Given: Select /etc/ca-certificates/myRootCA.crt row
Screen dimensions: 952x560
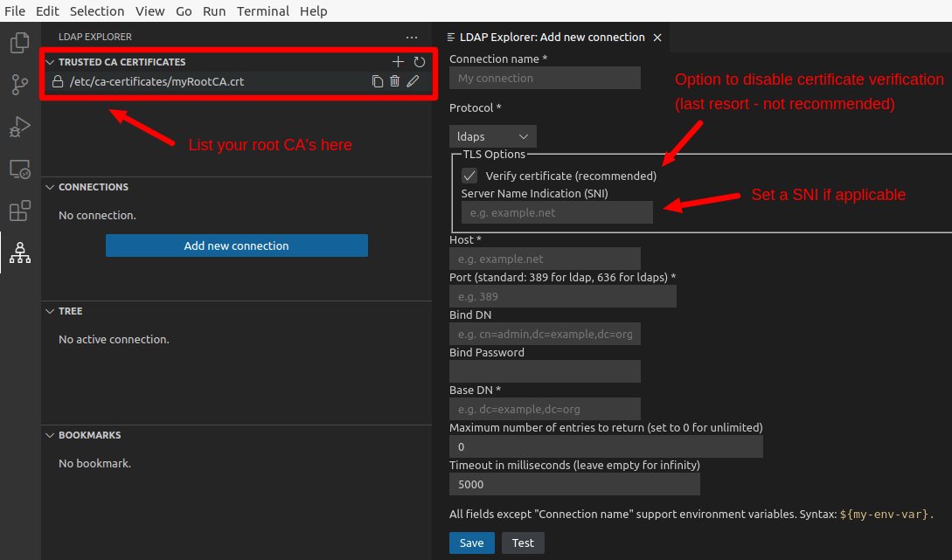Looking at the screenshot, I should (x=238, y=81).
